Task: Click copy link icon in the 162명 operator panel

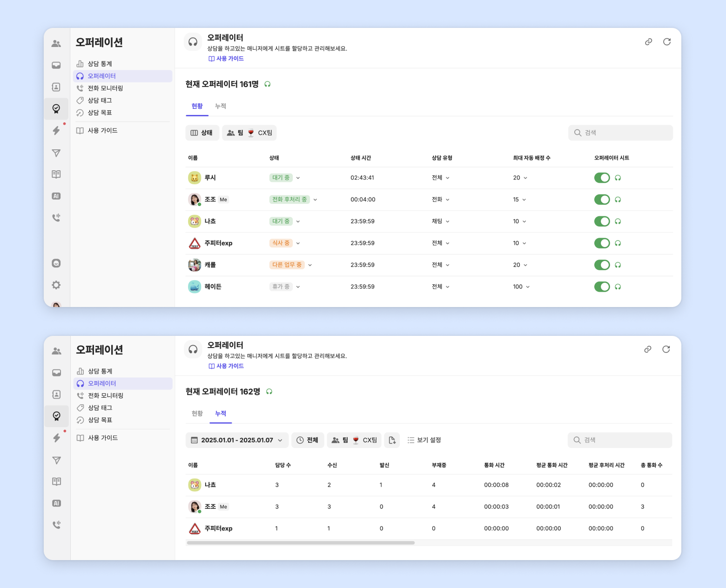Action: (x=647, y=349)
